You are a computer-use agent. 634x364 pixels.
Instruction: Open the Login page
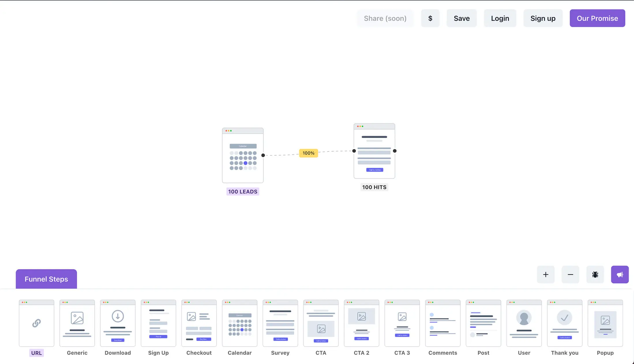pyautogui.click(x=500, y=18)
